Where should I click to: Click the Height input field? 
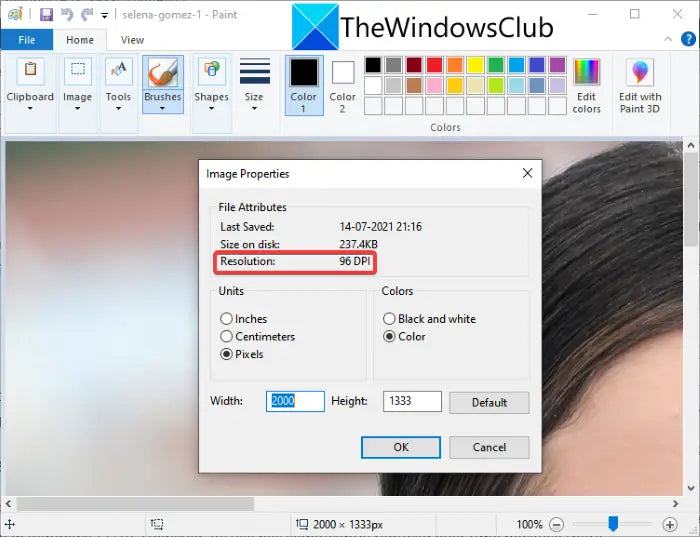(411, 401)
